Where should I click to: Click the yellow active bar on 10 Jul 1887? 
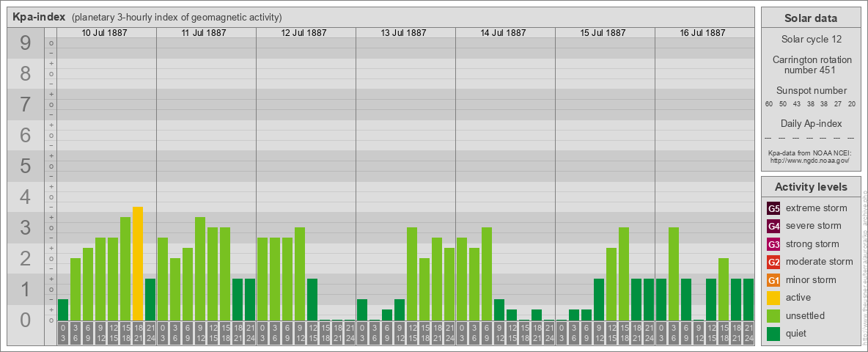pos(138,263)
